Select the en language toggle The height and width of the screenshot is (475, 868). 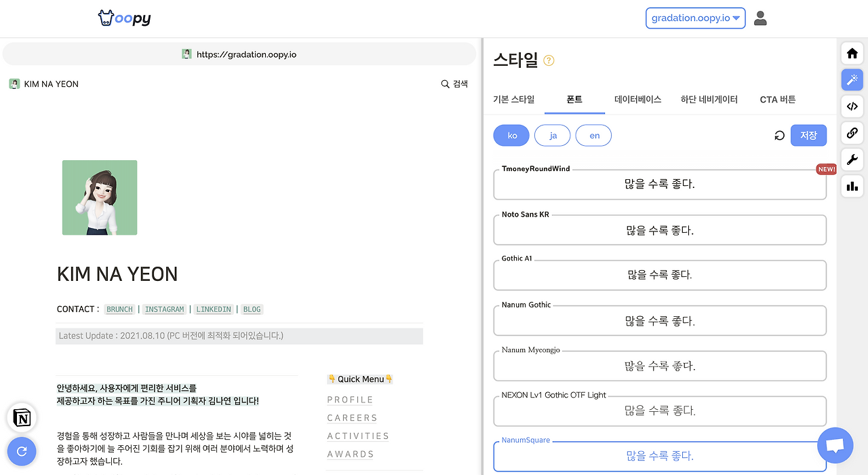593,135
